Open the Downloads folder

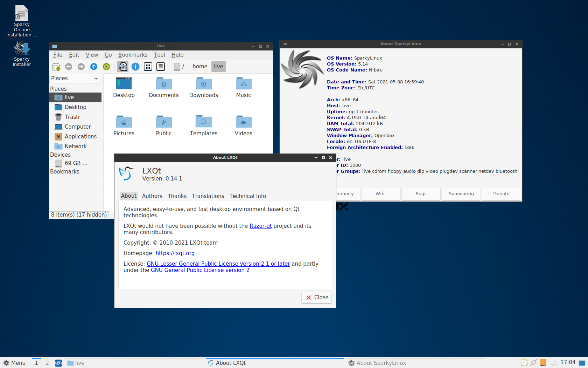click(x=203, y=88)
